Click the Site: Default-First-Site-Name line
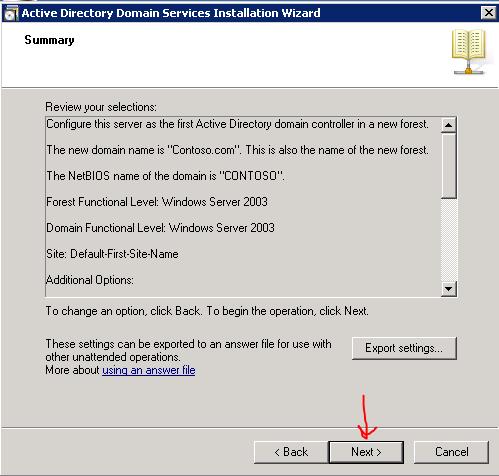 (x=112, y=254)
